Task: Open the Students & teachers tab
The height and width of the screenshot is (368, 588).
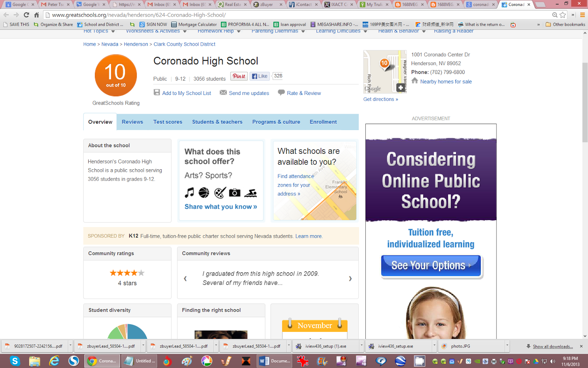Action: pyautogui.click(x=217, y=122)
